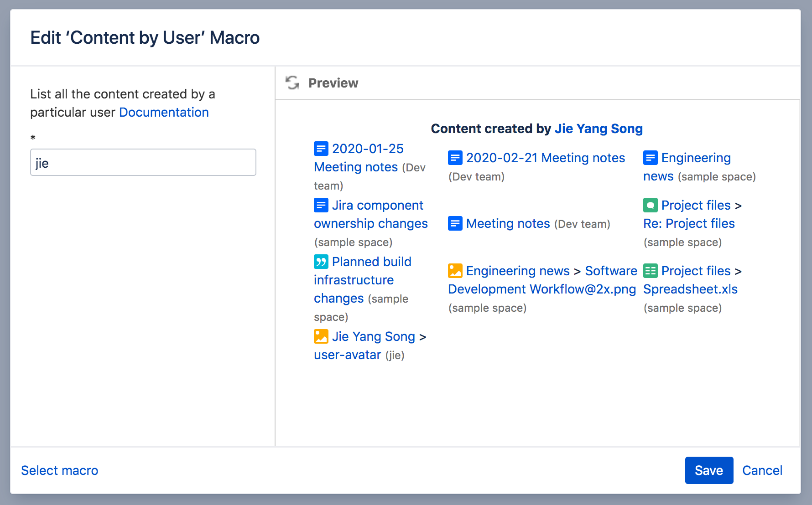Click green spreadsheet icon beside Project files
Image resolution: width=812 pixels, height=505 pixels.
[x=650, y=271]
